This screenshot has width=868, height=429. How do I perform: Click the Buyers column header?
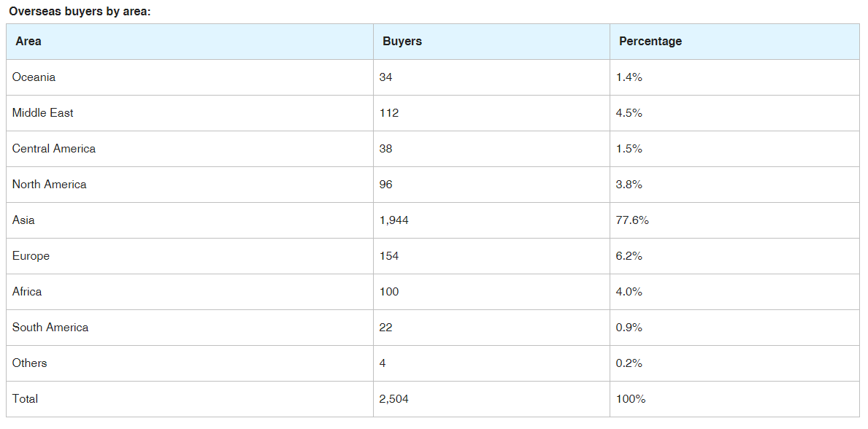pyautogui.click(x=402, y=42)
